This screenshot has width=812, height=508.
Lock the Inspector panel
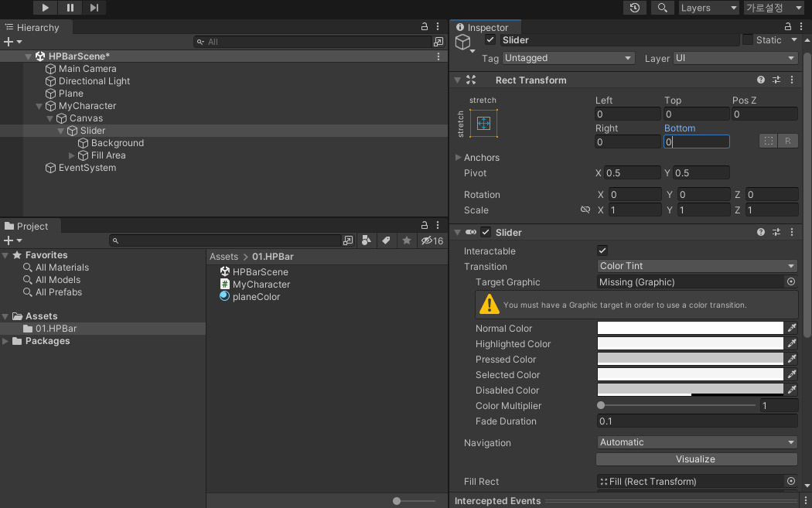coord(788,26)
